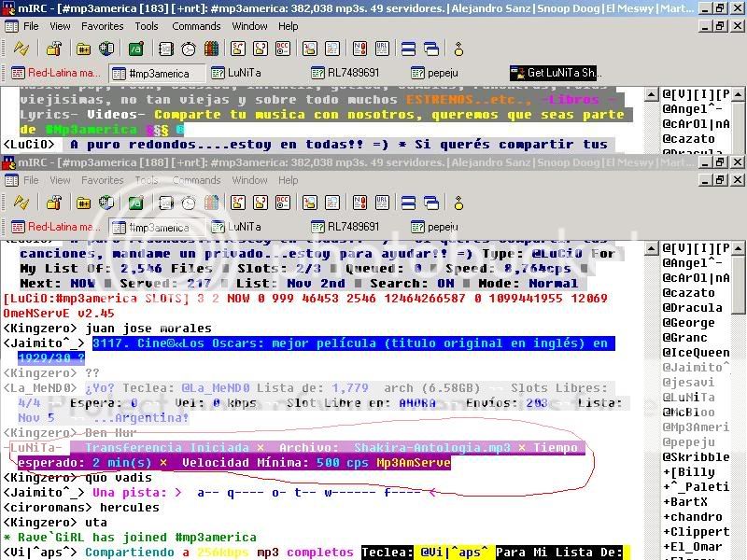The image size is (747, 560).
Task: Open Received Files icon in upper toolbar
Action: [310, 49]
